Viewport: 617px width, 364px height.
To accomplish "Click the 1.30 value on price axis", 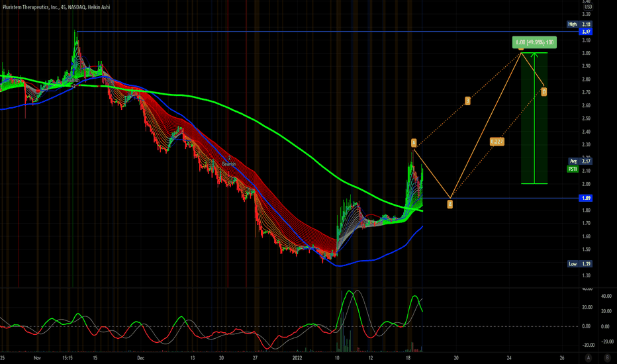I will [586, 275].
